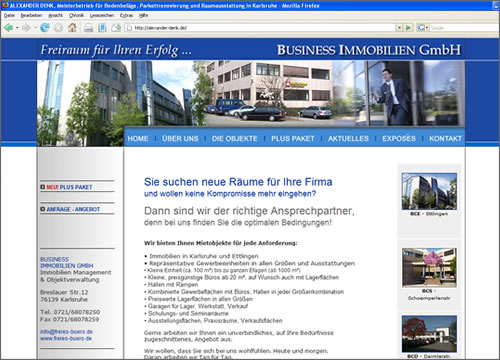The width and height of the screenshot is (500, 360).
Task: Click the Google search input field
Action: pos(464,28)
